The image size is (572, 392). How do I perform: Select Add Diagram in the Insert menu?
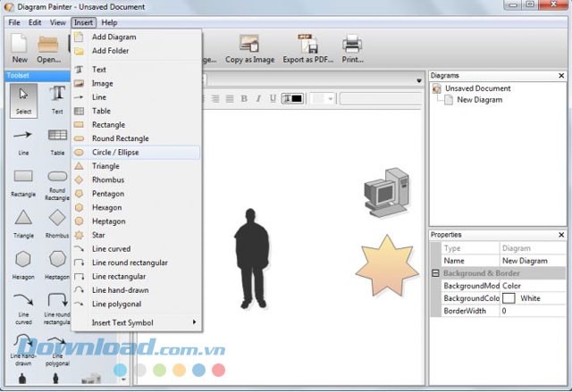pos(114,38)
